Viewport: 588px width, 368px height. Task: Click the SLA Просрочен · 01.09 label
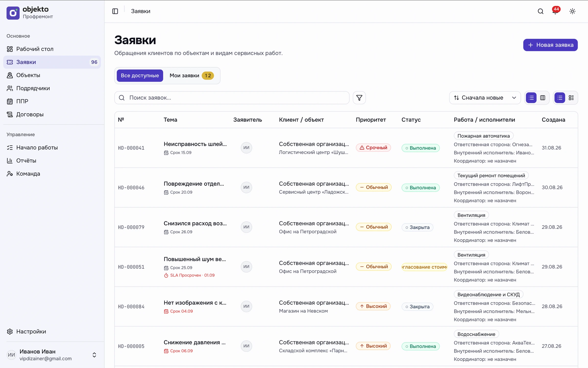(x=189, y=275)
